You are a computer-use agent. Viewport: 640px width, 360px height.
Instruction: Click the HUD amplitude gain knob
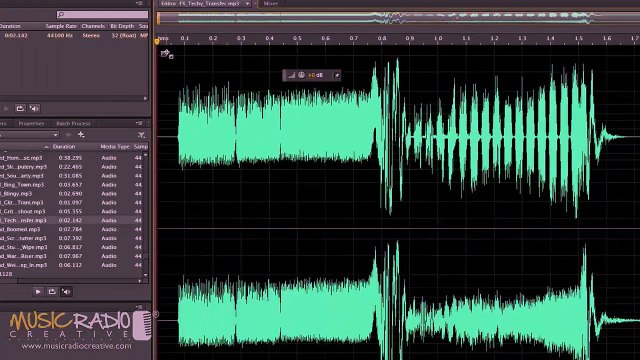tap(301, 75)
